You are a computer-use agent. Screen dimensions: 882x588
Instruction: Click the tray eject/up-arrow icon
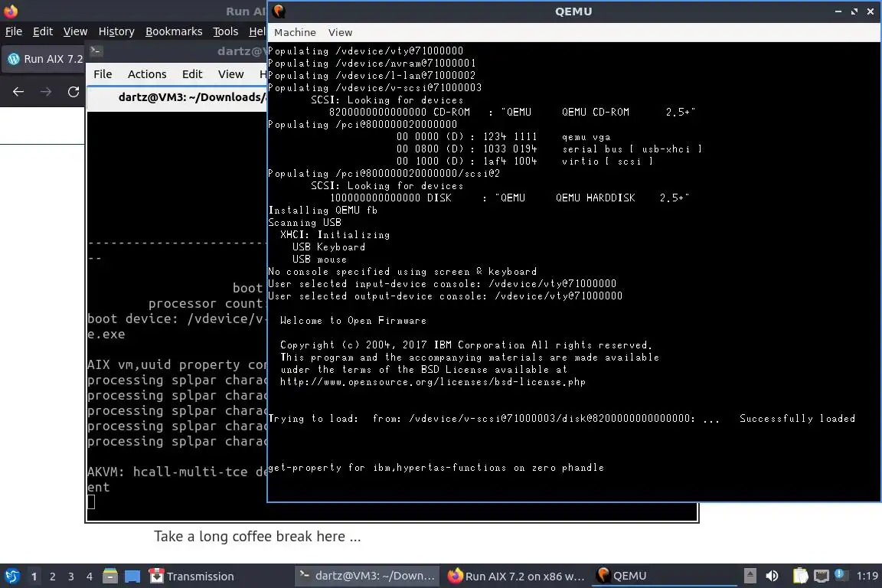pyautogui.click(x=750, y=576)
